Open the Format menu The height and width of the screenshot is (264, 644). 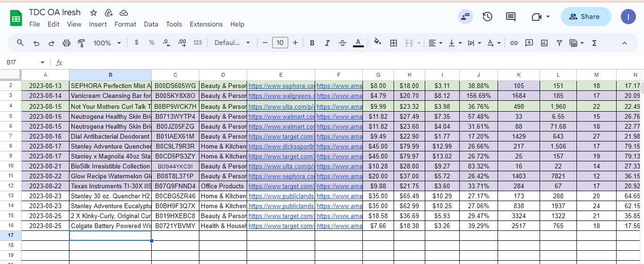pos(125,24)
